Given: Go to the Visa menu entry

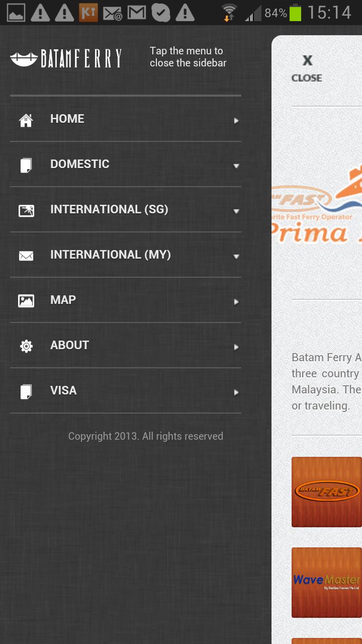Looking at the screenshot, I should [x=63, y=390].
